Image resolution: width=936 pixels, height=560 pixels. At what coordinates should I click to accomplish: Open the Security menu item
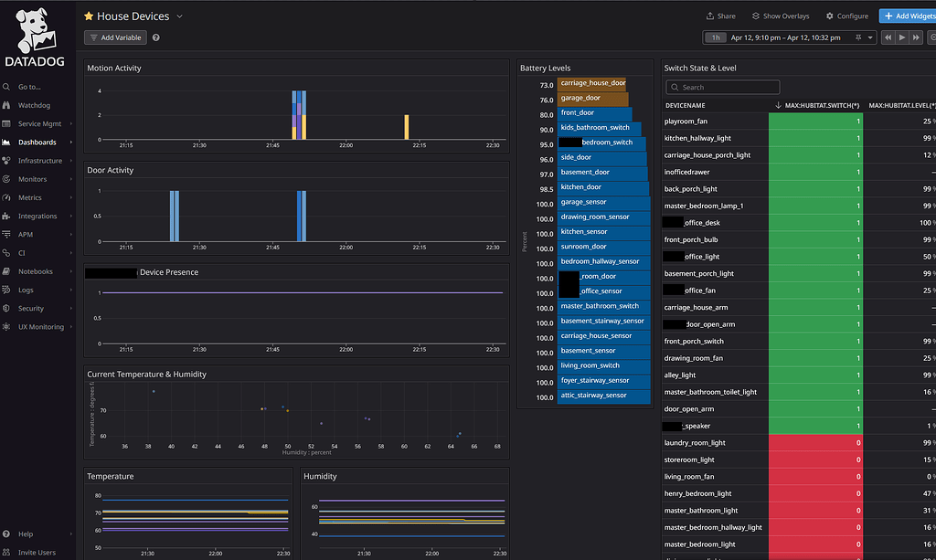(29, 308)
